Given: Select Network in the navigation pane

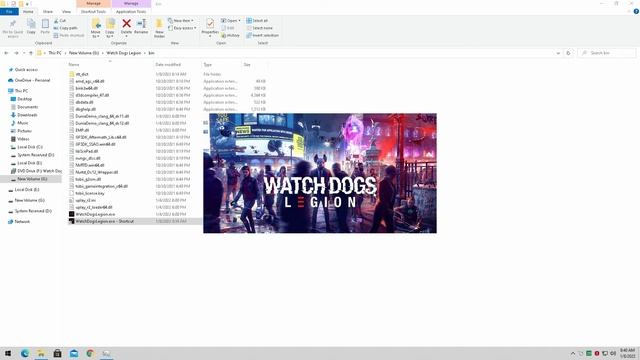Looking at the screenshot, I should tap(22, 222).
